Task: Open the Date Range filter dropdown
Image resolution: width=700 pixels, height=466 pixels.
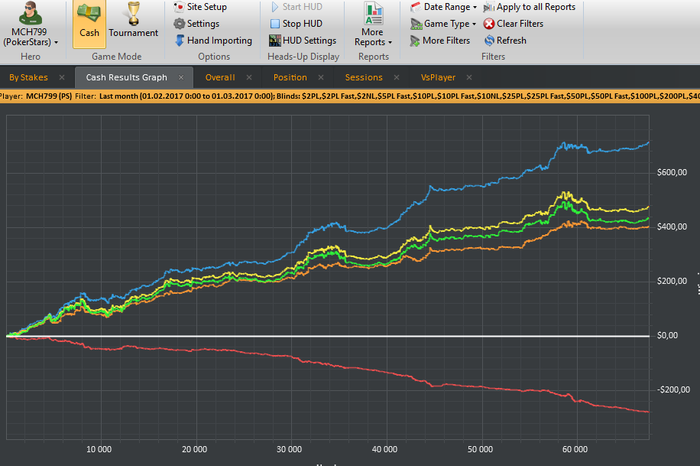Action: click(444, 7)
